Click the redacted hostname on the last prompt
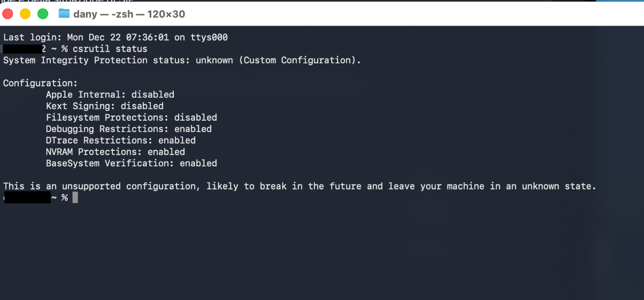Screen dimensions: 644x300 (x=27, y=198)
